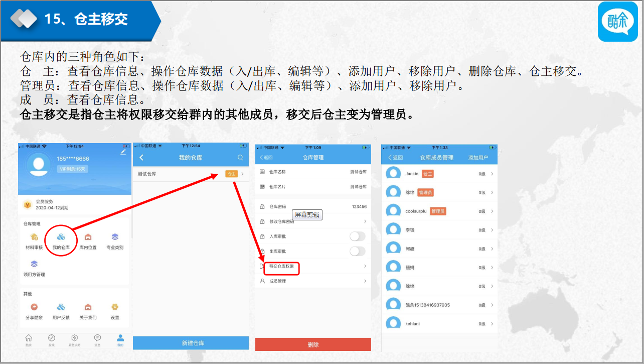644x364 pixels.
Task: Tap the 仓主 tag beside Jackie
Action: pyautogui.click(x=427, y=174)
